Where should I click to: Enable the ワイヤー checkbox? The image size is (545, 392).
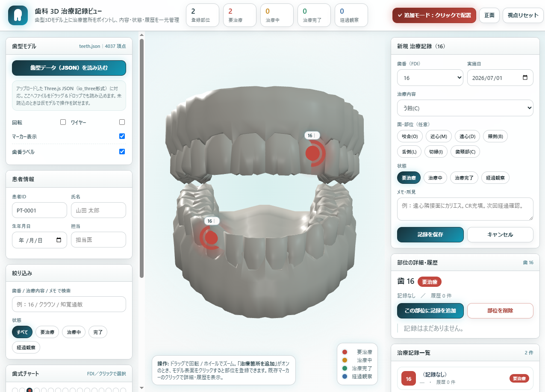click(x=122, y=122)
